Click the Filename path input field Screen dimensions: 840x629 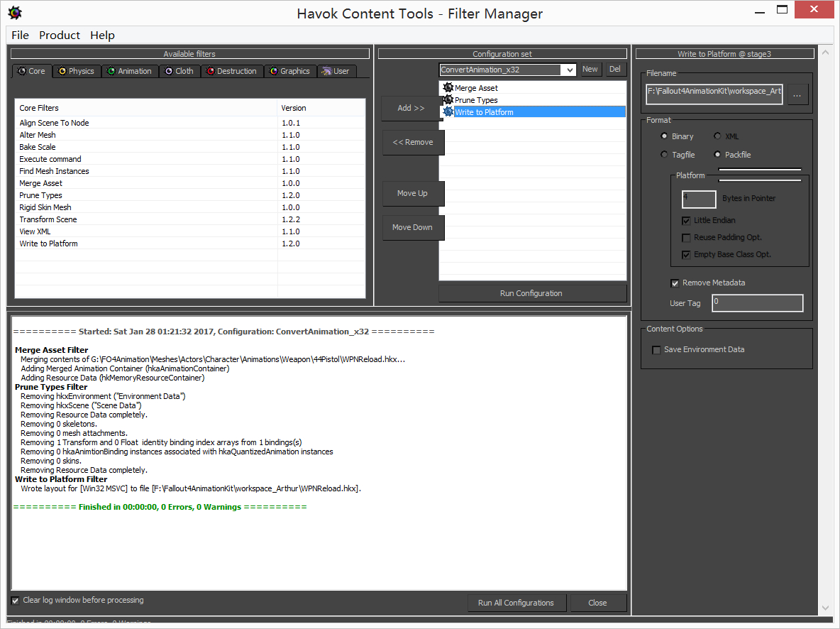point(714,94)
